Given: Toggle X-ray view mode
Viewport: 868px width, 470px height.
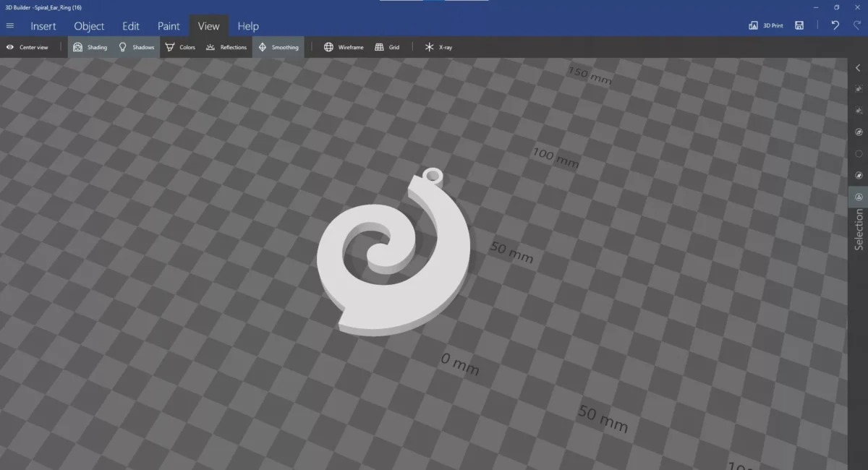Looking at the screenshot, I should [438, 47].
